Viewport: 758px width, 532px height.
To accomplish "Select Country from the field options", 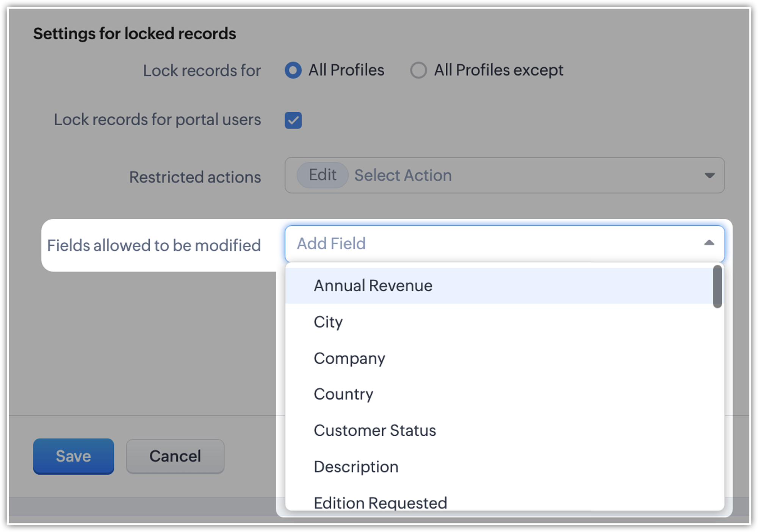I will [343, 395].
